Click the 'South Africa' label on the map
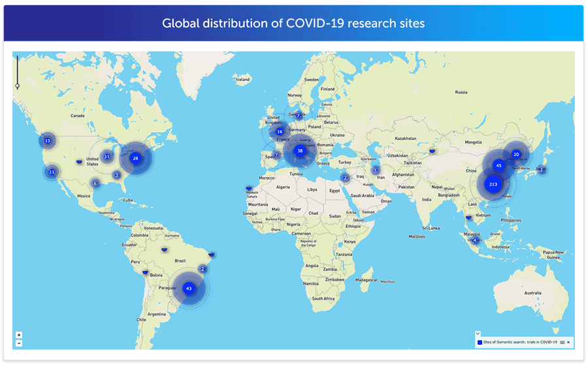The height and width of the screenshot is (365, 588). coord(323,298)
